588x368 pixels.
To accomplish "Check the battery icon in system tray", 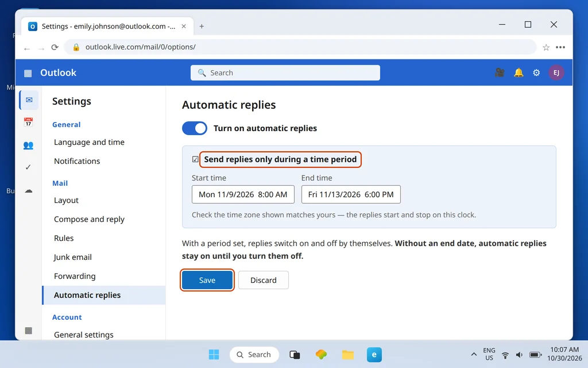I will pyautogui.click(x=536, y=355).
